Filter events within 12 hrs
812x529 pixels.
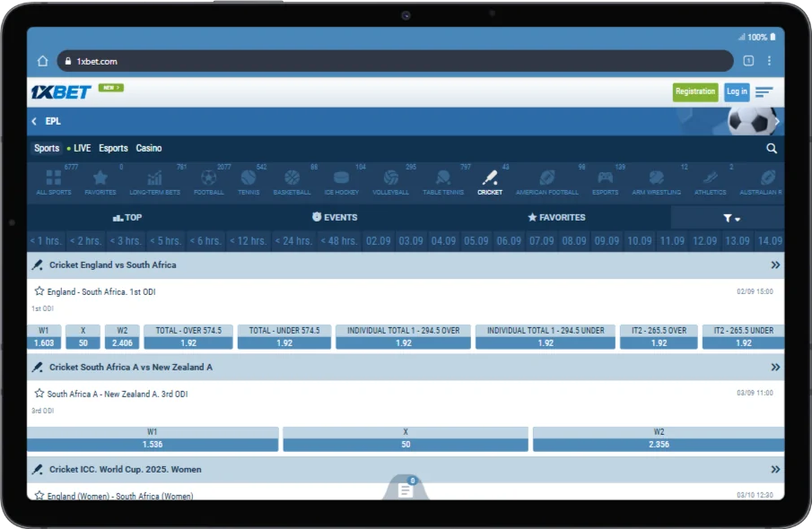pyautogui.click(x=248, y=240)
